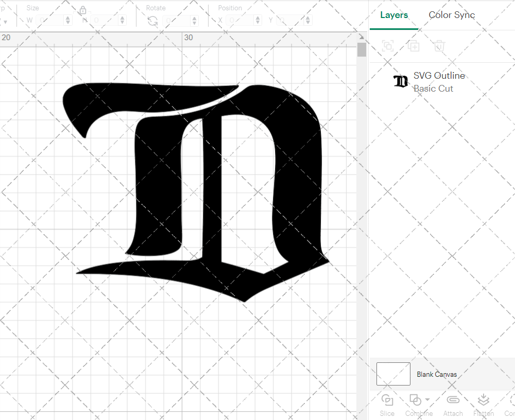Click the Delete trash icon in Layers
Viewport: 515px width, 420px height.
click(x=439, y=46)
